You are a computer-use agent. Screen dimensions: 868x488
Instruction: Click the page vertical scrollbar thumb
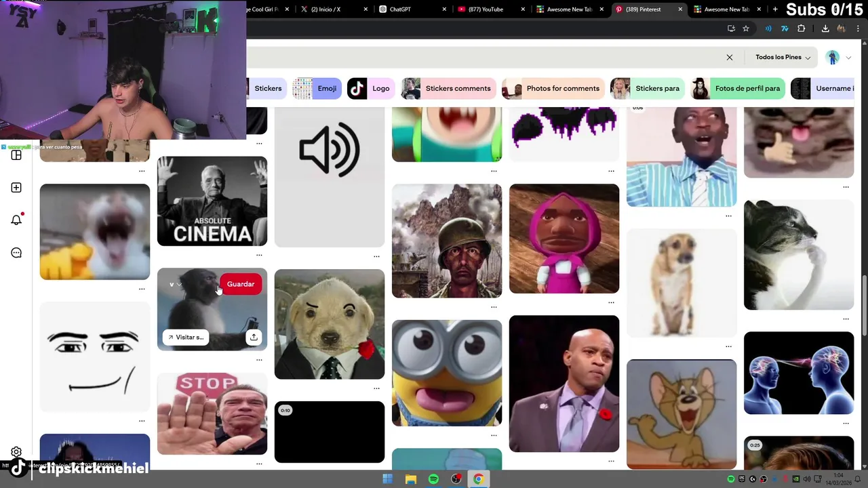pos(864,305)
